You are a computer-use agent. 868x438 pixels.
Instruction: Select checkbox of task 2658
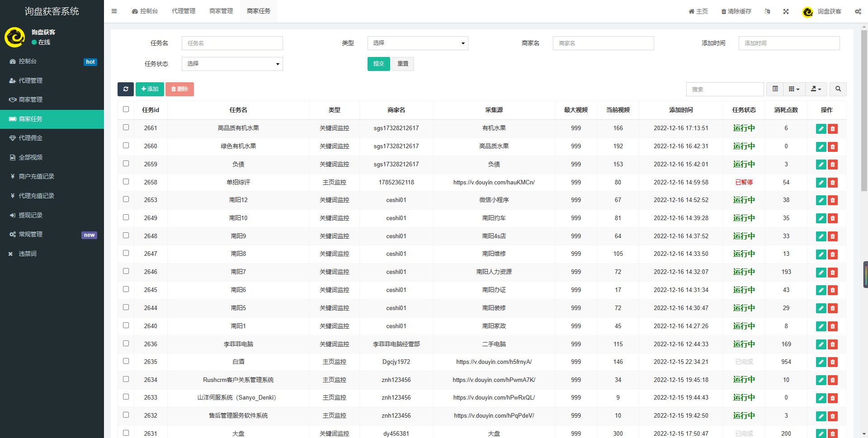126,182
